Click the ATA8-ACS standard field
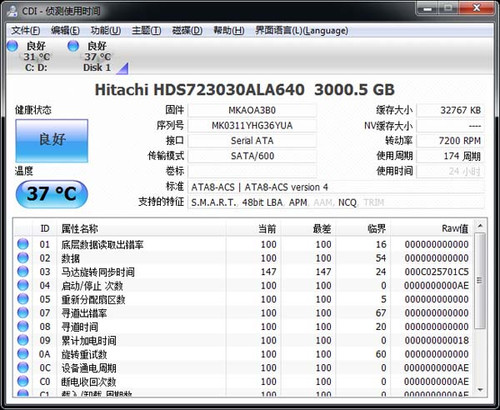This screenshot has width=500, height=410. click(x=336, y=187)
